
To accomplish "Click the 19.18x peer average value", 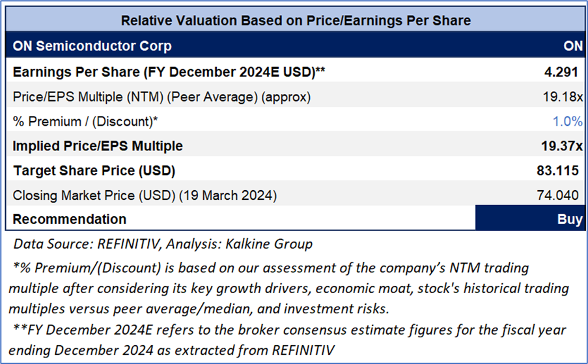I will 565,96.
